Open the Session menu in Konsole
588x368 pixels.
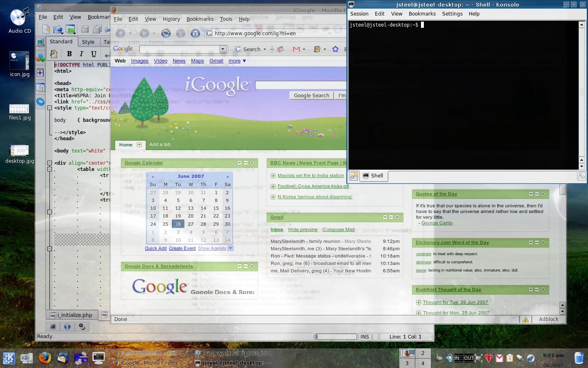[x=359, y=13]
